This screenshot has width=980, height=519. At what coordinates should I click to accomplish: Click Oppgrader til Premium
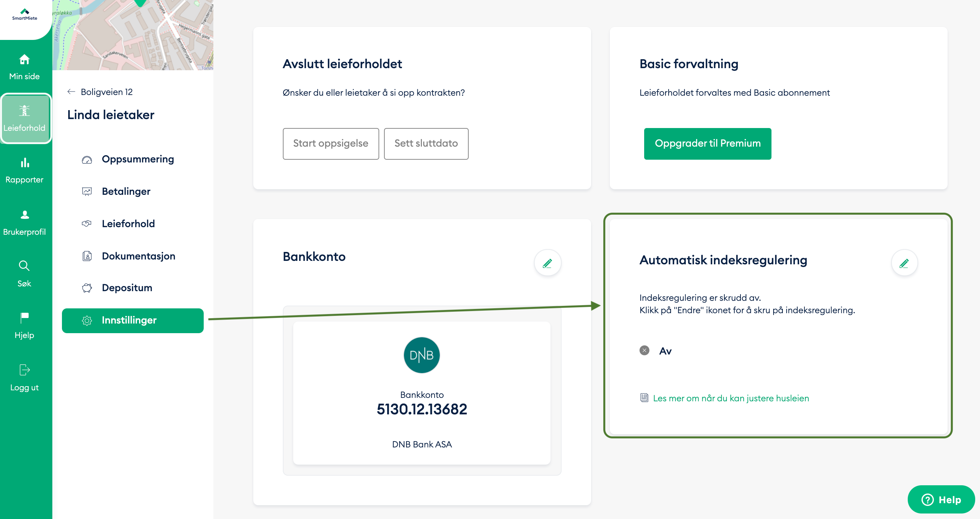(x=707, y=144)
